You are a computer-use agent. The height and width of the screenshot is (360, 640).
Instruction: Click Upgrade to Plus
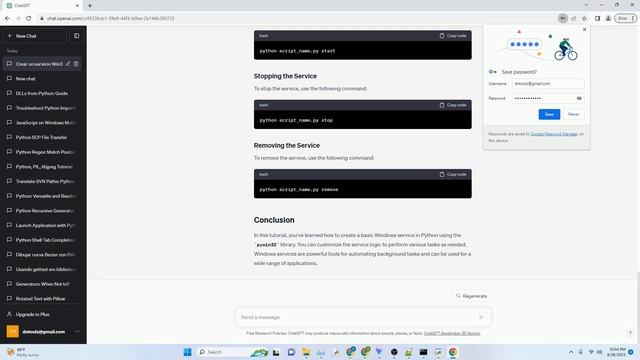[42, 314]
